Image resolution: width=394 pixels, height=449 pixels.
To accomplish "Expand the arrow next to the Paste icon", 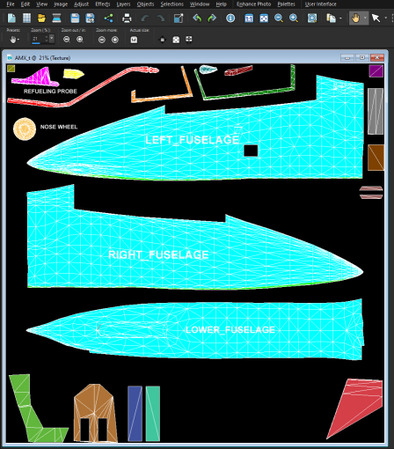I will pyautogui.click(x=340, y=18).
